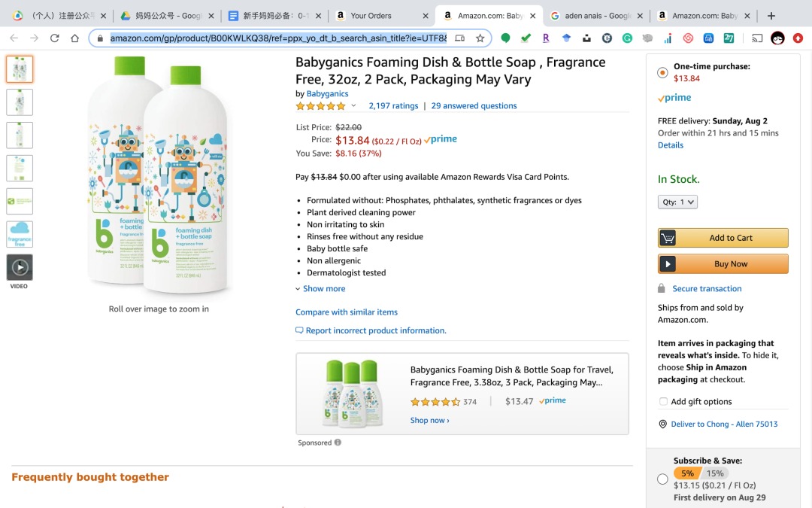Open the 29 answered questions link
Image resolution: width=812 pixels, height=508 pixels.
474,106
